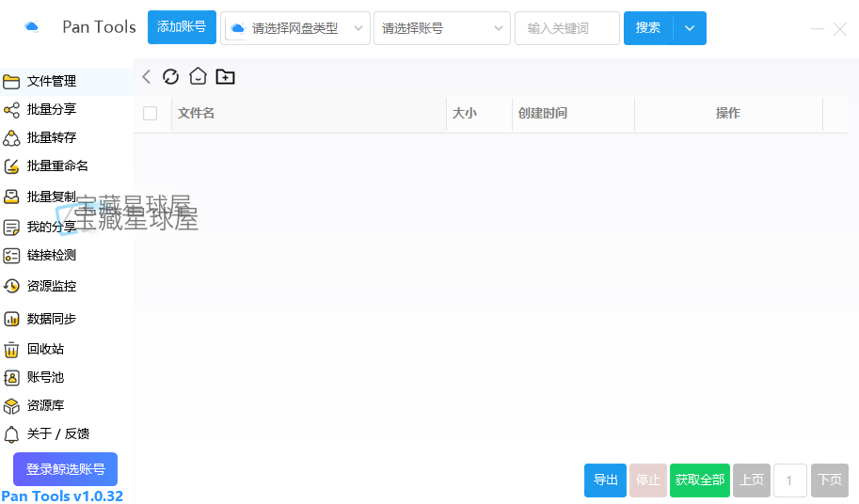Click the copy icon next to 批量复制
The image size is (859, 504).
(x=11, y=197)
